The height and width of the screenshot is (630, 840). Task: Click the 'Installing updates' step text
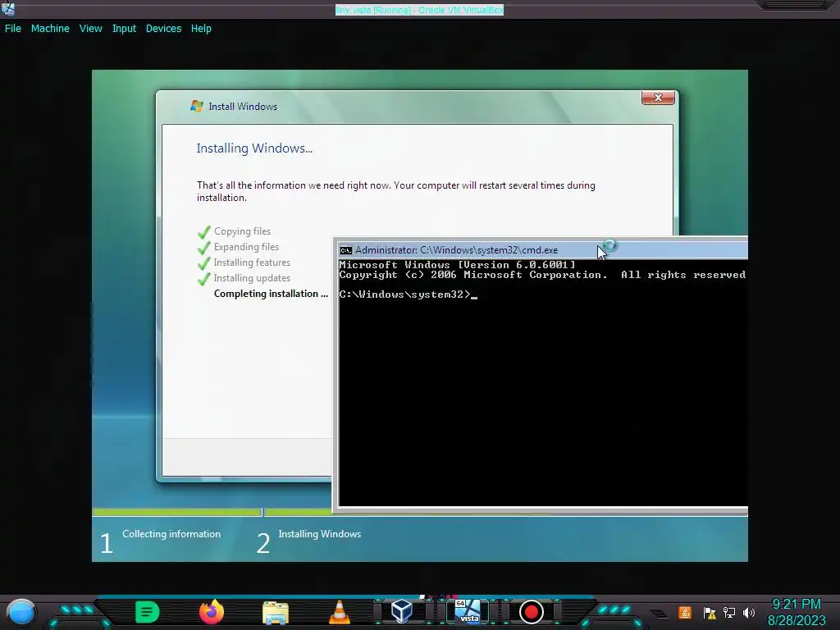(x=252, y=277)
